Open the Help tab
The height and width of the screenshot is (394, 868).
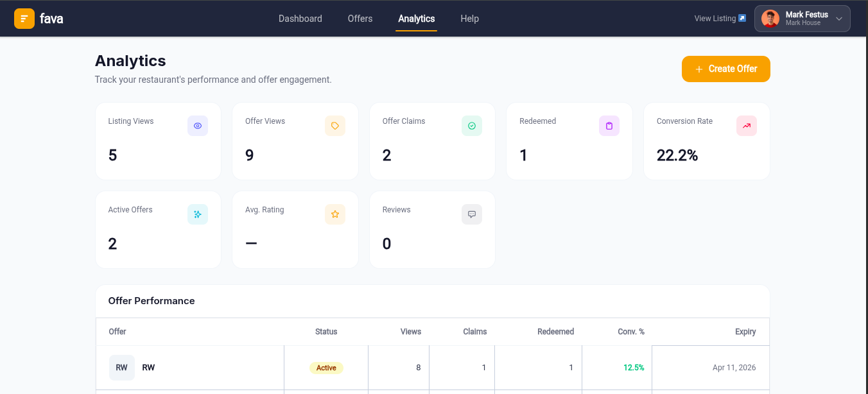470,19
